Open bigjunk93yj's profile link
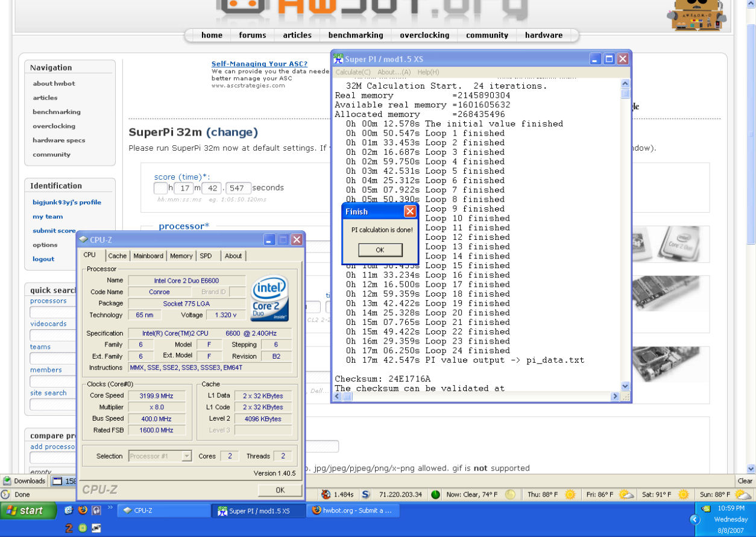The width and height of the screenshot is (756, 537). click(x=67, y=203)
